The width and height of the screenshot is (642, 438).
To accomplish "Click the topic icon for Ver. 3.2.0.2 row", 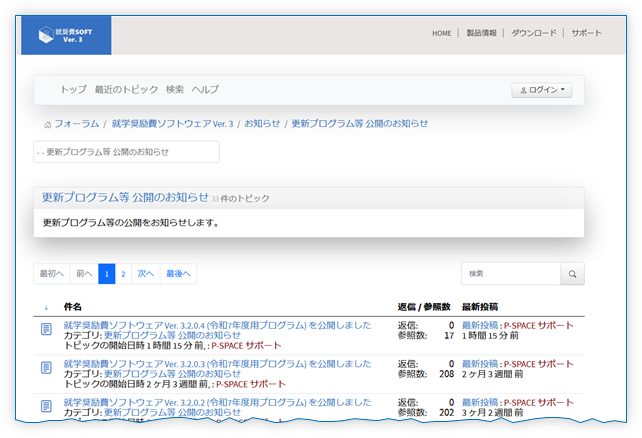I will [46, 406].
